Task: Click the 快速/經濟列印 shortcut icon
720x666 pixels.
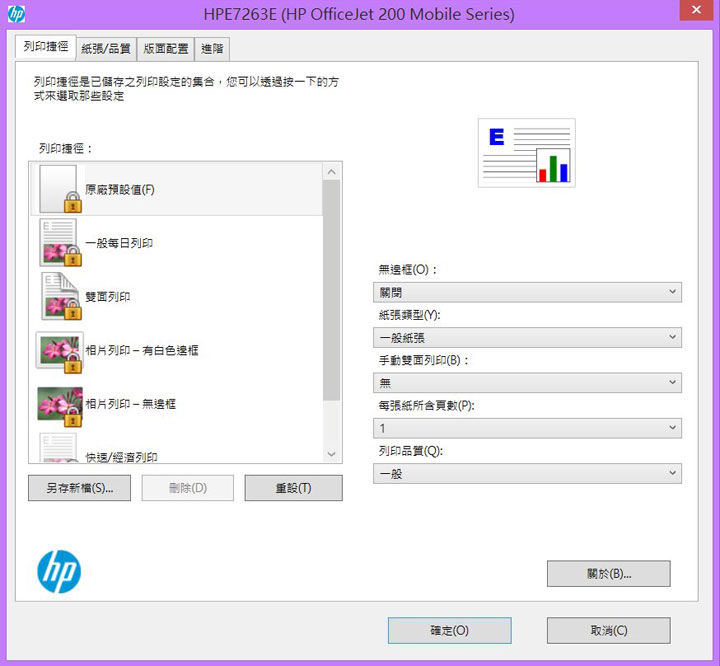Action: click(58, 448)
